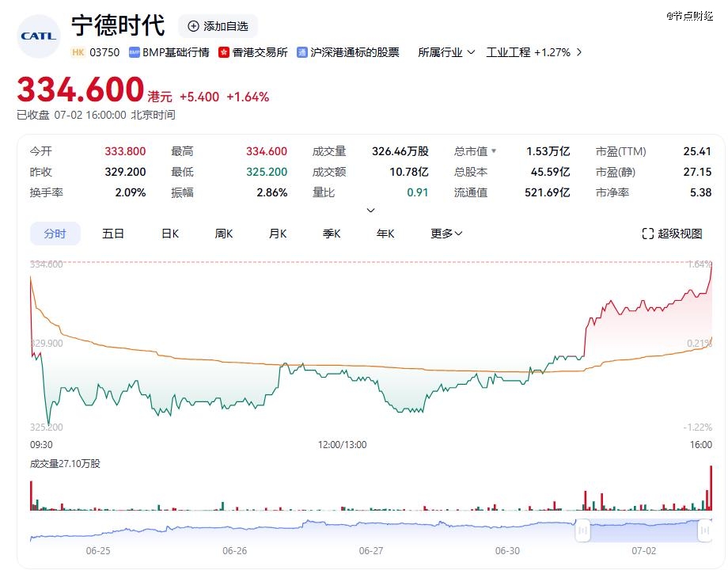The width and height of the screenshot is (728, 574).
Task: Click the 香港交易所 label
Action: click(x=260, y=52)
